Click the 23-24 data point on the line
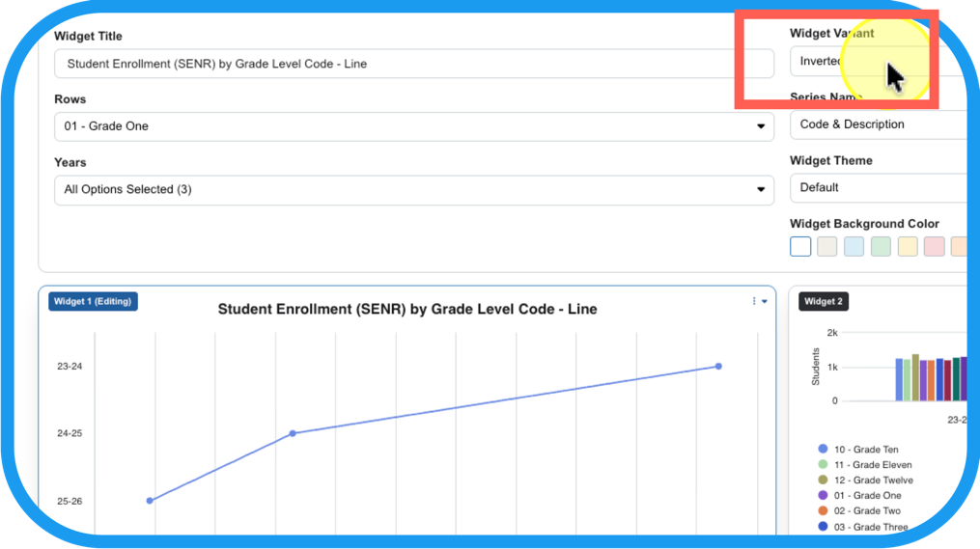Viewport: 980px width, 549px height. 718,367
